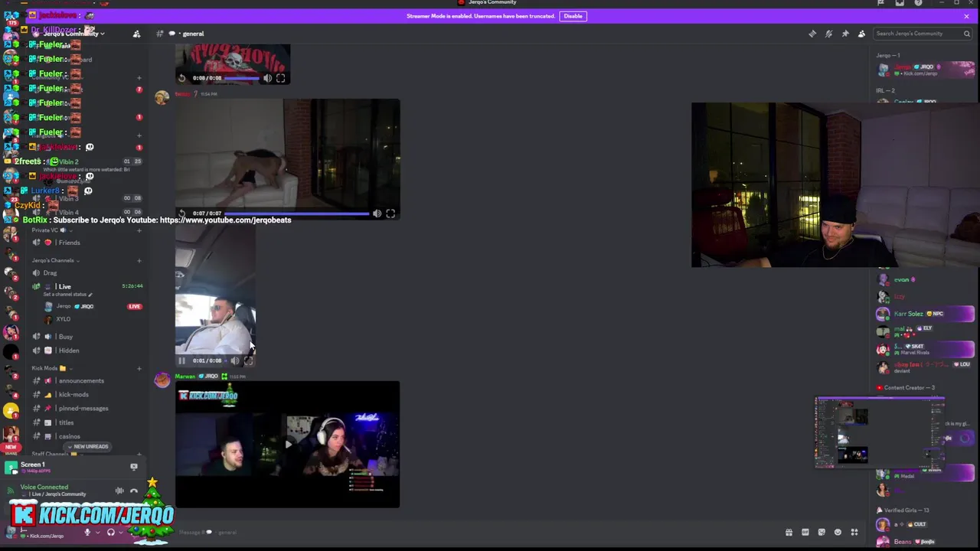Disable Streamer Mode via the banner button
This screenshot has width=980, height=551.
coord(573,16)
